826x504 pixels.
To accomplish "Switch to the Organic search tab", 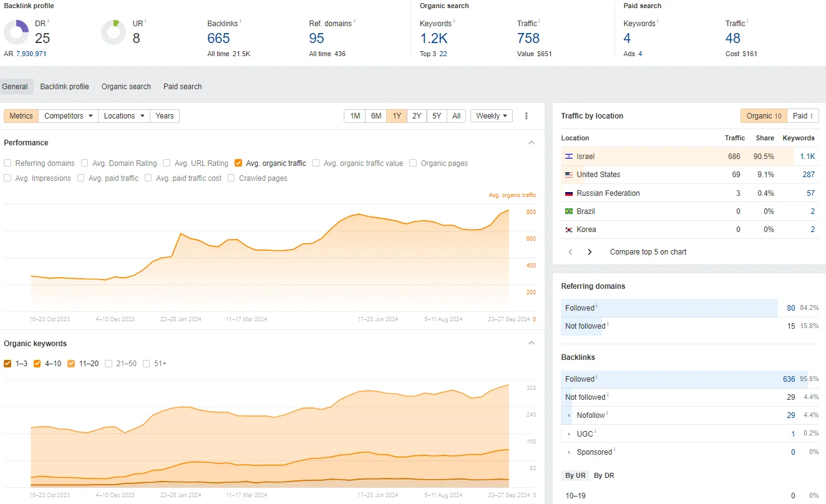I will (126, 87).
